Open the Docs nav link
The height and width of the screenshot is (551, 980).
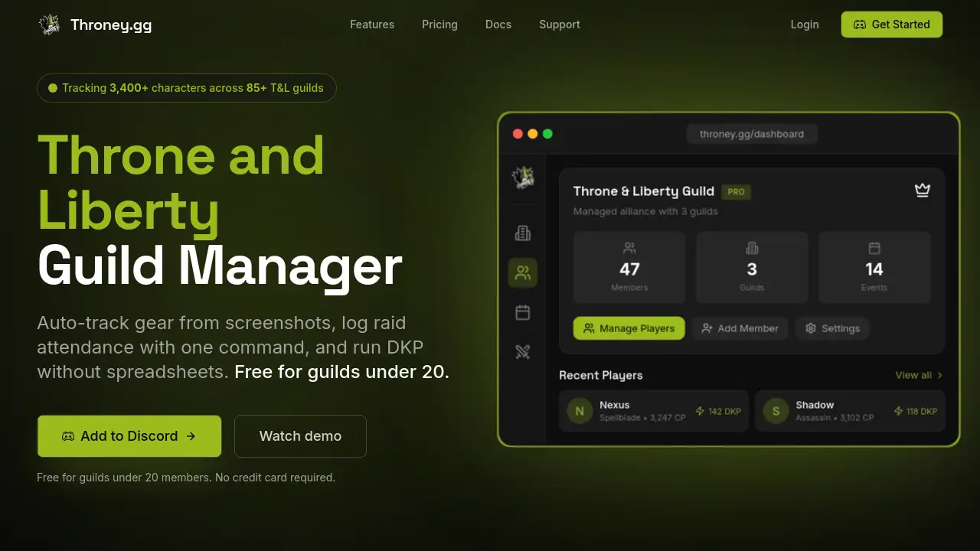[498, 24]
